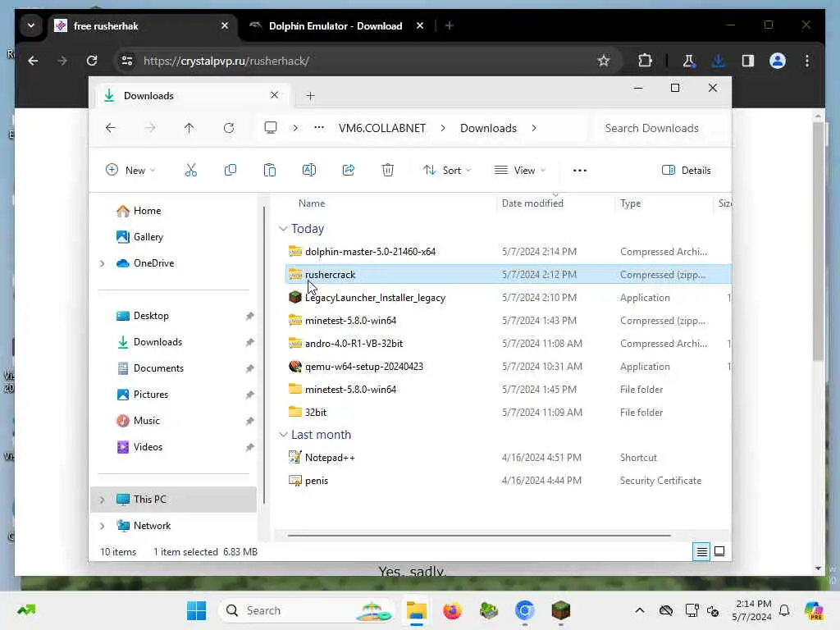
Task: Collapse the Today group
Action: [x=283, y=229]
